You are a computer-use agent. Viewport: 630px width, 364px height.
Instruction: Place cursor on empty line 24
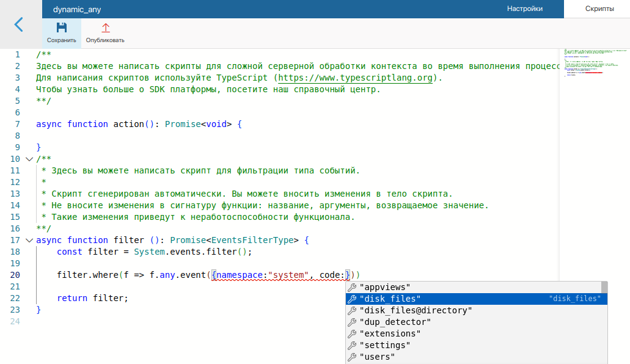click(244, 322)
